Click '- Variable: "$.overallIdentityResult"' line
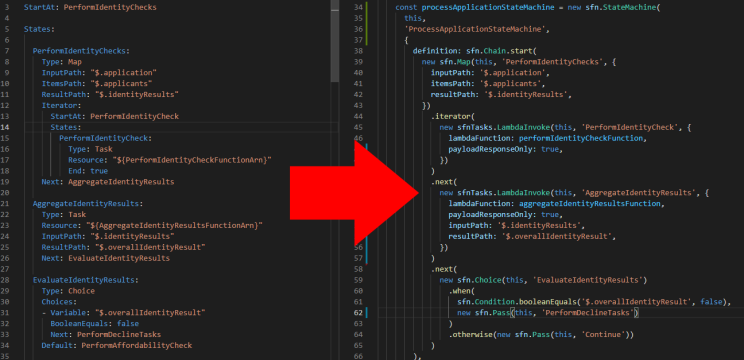 click(123, 313)
